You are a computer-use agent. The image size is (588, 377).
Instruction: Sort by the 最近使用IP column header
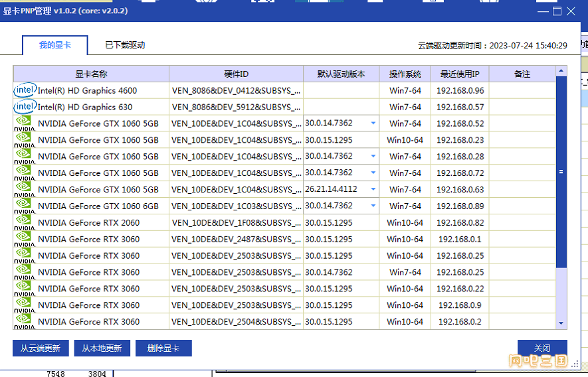pos(460,74)
